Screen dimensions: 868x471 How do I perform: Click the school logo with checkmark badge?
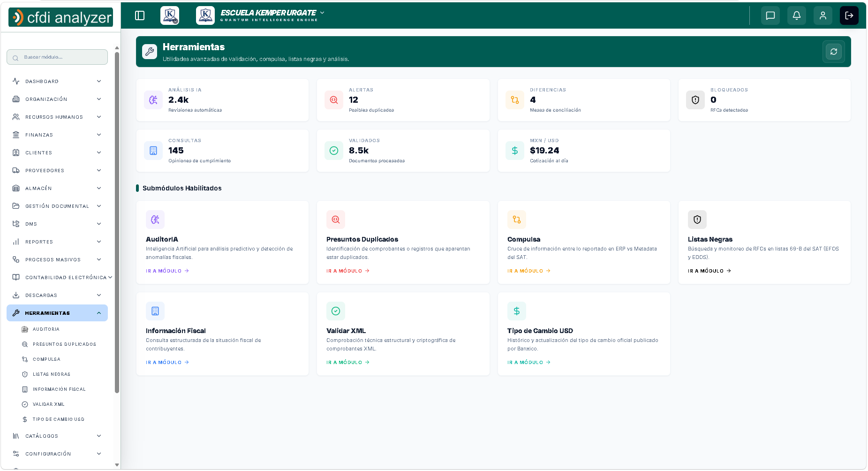click(170, 15)
